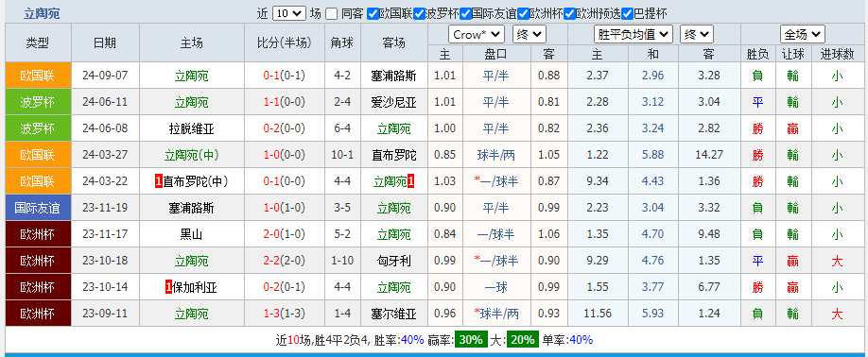Click the away odds 14.27
The width and height of the screenshot is (868, 357).
point(709,155)
